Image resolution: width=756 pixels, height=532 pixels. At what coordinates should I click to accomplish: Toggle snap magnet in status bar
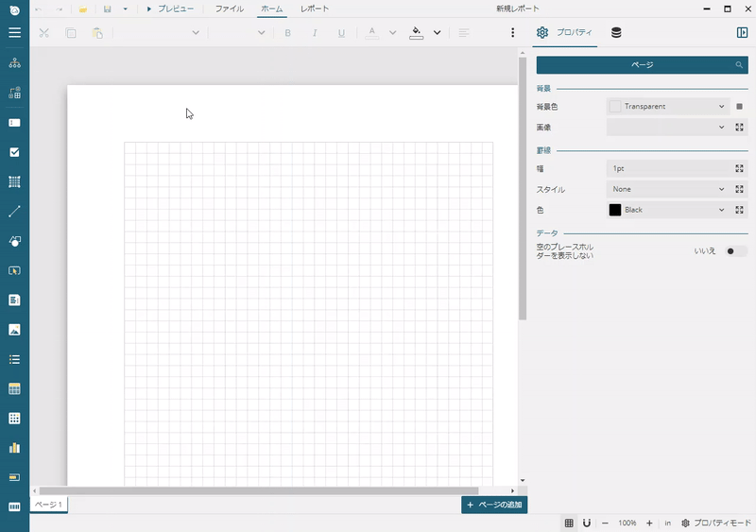pos(587,523)
